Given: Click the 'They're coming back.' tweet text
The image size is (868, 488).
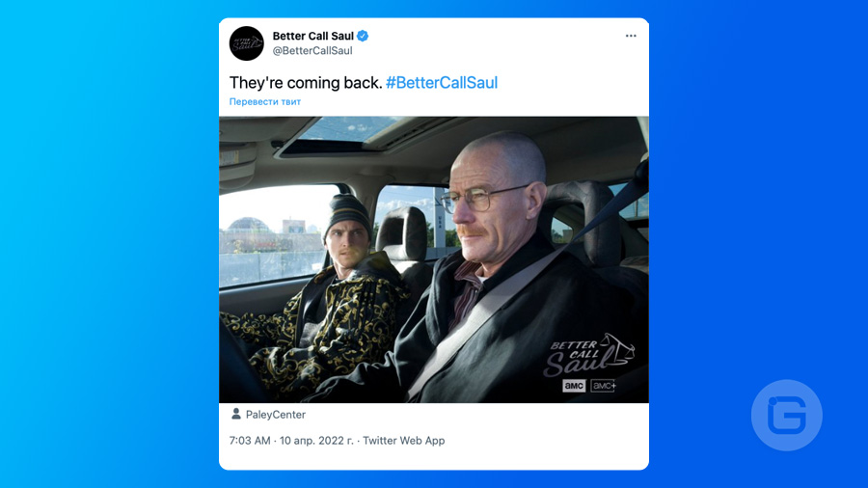Looking at the screenshot, I should point(306,82).
